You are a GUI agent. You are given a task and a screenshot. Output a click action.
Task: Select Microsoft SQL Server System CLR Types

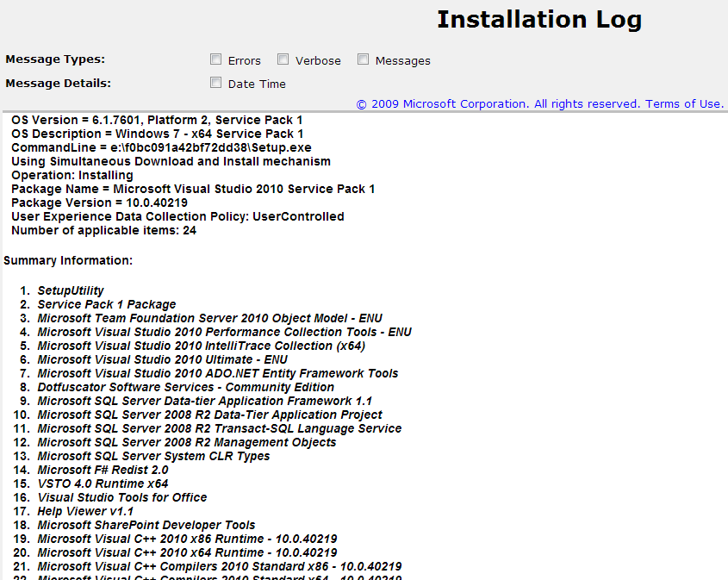click(x=153, y=457)
